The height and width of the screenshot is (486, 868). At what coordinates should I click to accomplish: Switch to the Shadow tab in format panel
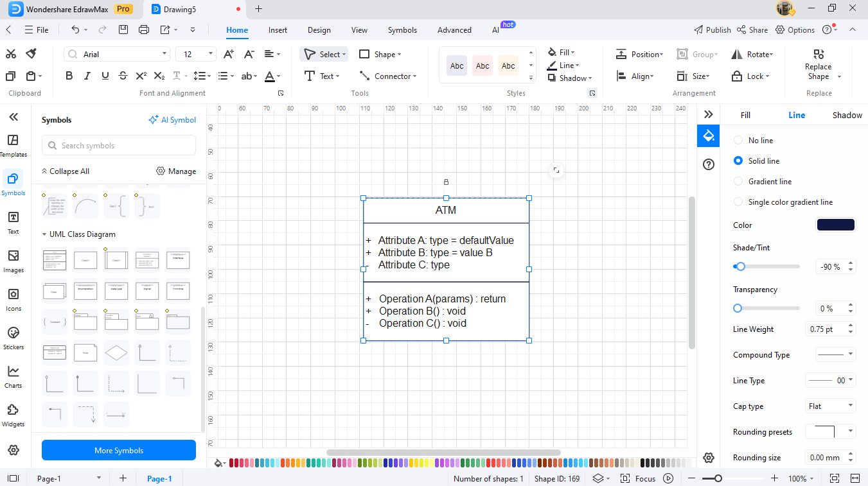pos(847,116)
